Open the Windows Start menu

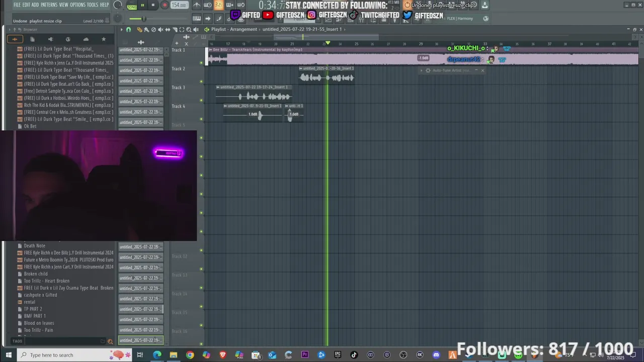tap(9, 355)
